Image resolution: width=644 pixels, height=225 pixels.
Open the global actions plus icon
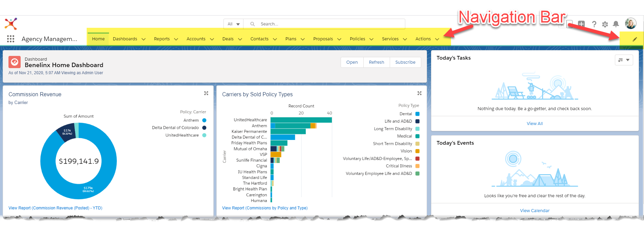click(581, 24)
